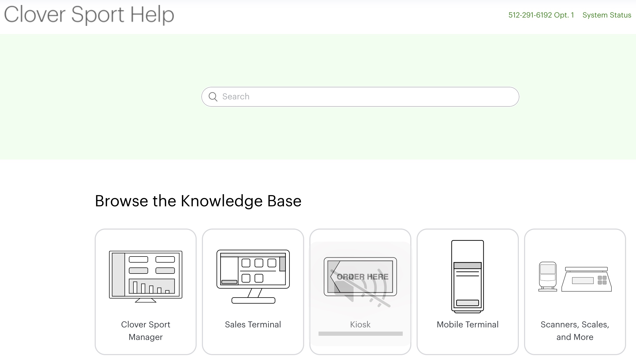Click the Clover Sport Manager dashboard icon
636x364 pixels.
pyautogui.click(x=146, y=276)
